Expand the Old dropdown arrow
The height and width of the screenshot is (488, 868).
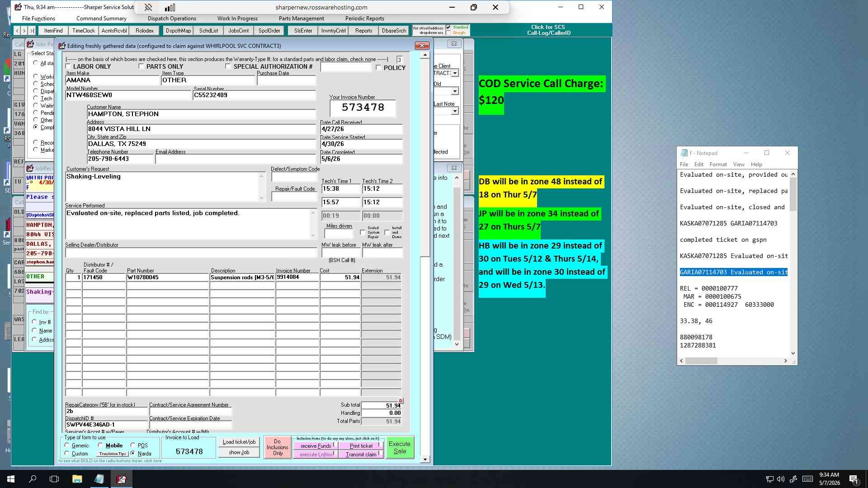click(455, 91)
